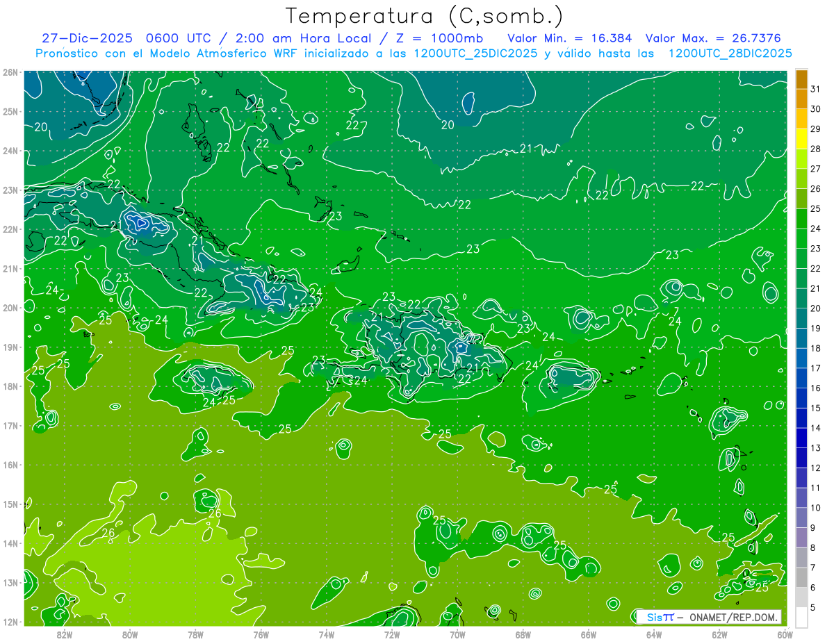The height and width of the screenshot is (644, 834).
Task: Select the "Z = 1000mb" level text
Action: (440, 38)
